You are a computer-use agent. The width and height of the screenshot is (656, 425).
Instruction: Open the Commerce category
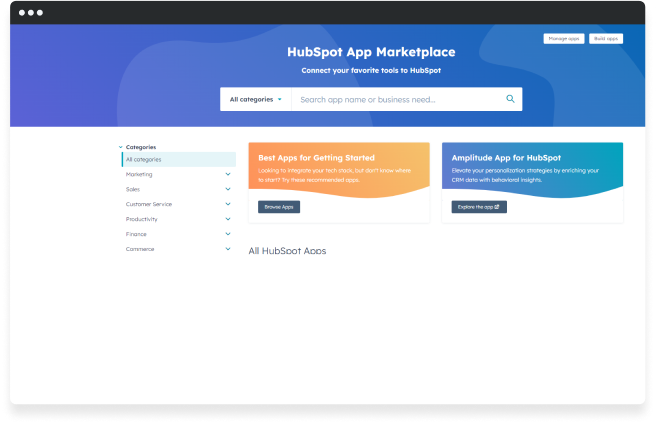140,249
